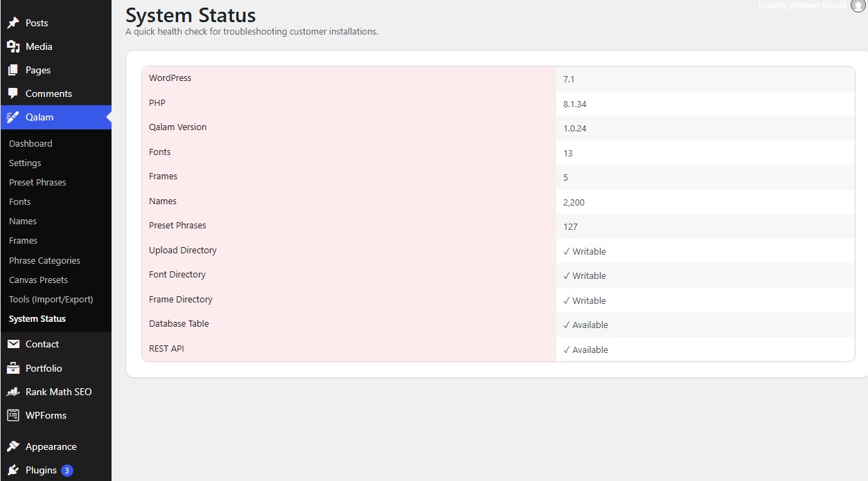The image size is (868, 481).
Task: Click the Frames table row label
Action: [x=163, y=176]
